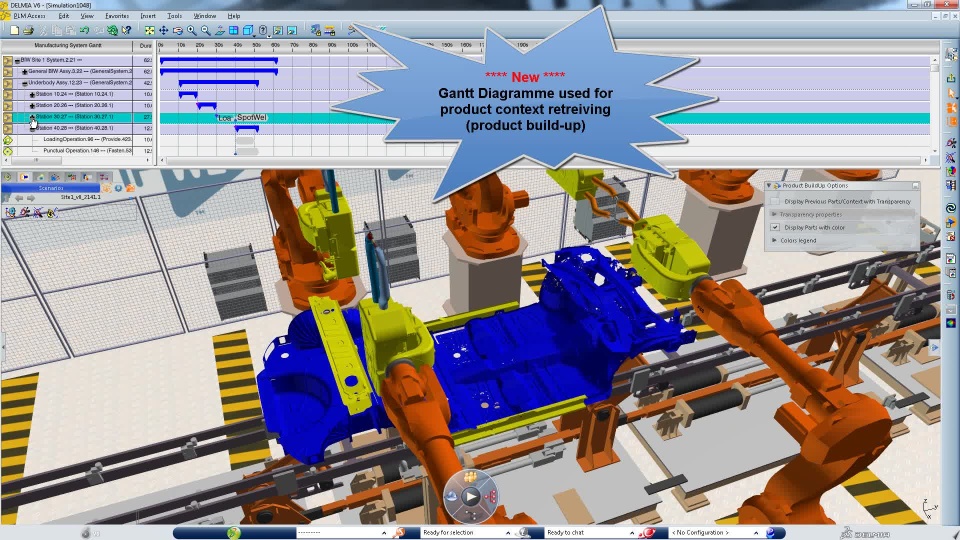Expand the Station 10.24 tree node
Screen dimensions: 960x540
(32, 94)
